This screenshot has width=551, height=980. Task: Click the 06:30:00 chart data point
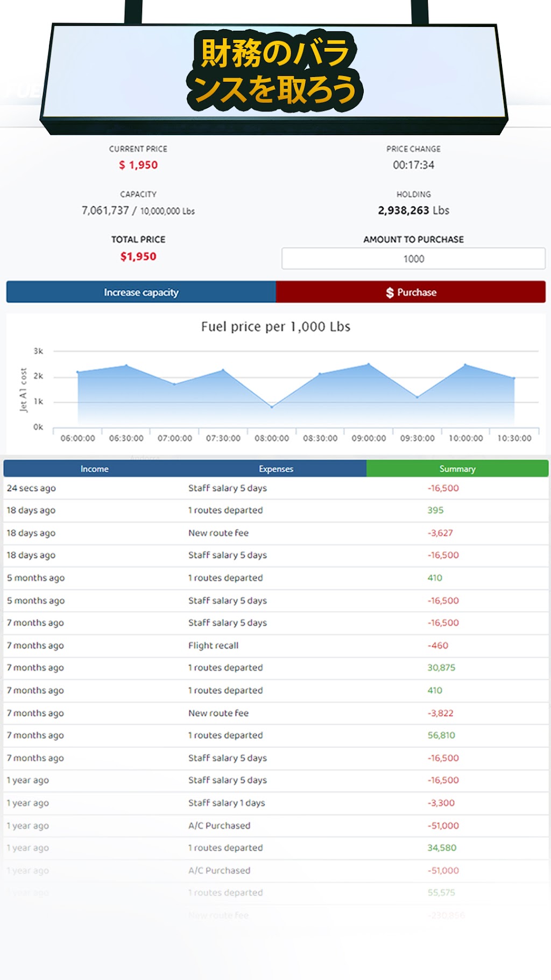126,366
